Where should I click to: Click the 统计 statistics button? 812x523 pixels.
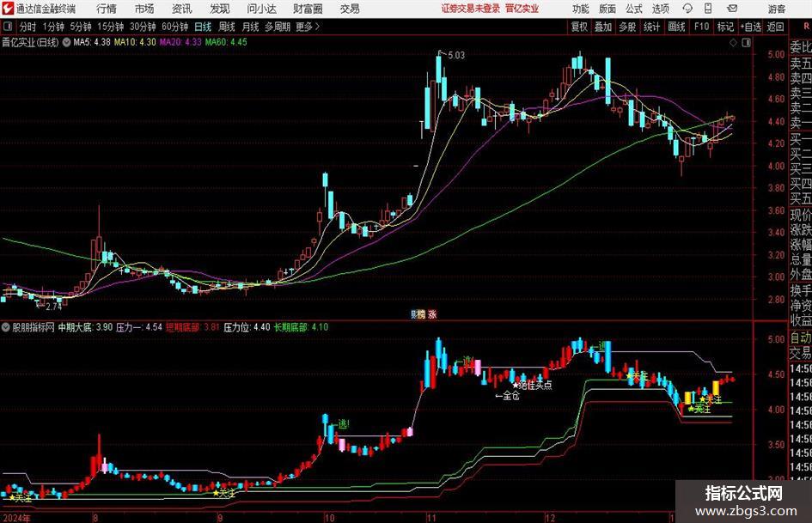pos(651,27)
